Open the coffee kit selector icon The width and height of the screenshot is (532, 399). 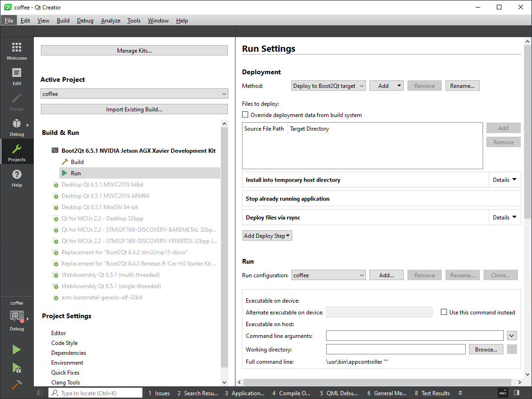[x=16, y=317]
